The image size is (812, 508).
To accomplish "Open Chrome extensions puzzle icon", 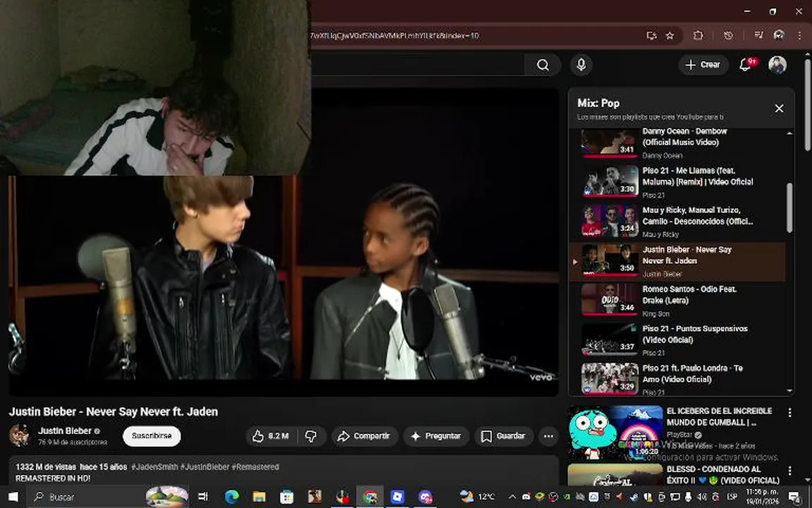I will click(698, 35).
